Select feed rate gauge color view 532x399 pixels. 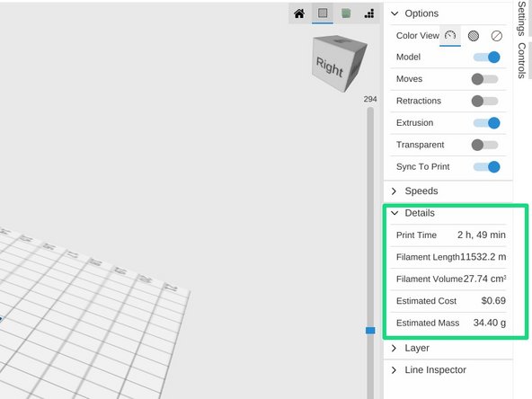450,35
